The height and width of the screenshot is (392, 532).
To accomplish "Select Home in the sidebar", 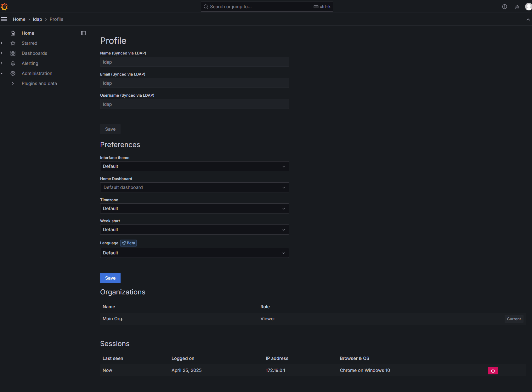I will pyautogui.click(x=28, y=33).
